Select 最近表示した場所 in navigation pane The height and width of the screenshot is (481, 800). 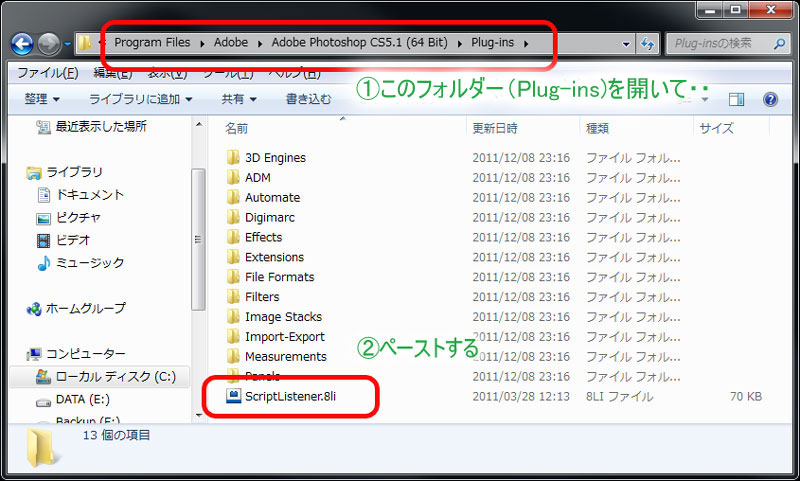click(x=101, y=126)
